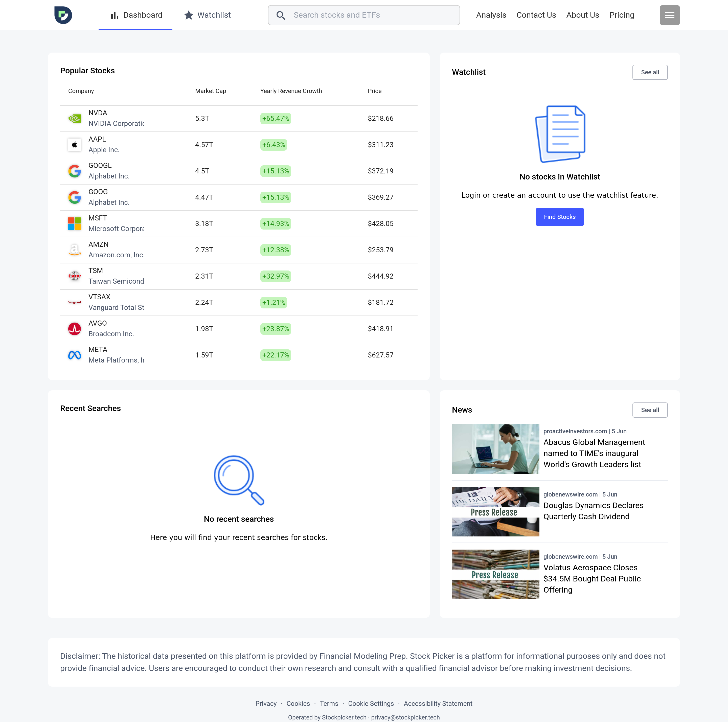
Task: Click the +1.21% growth badge
Action: pyautogui.click(x=274, y=303)
